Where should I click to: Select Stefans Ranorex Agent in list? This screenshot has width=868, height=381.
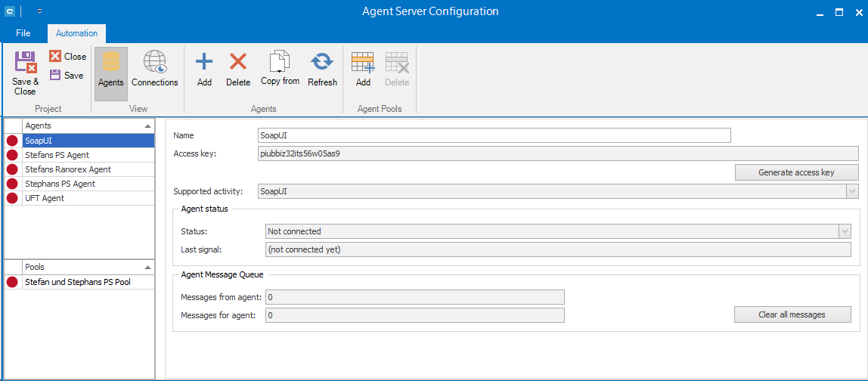pos(68,169)
